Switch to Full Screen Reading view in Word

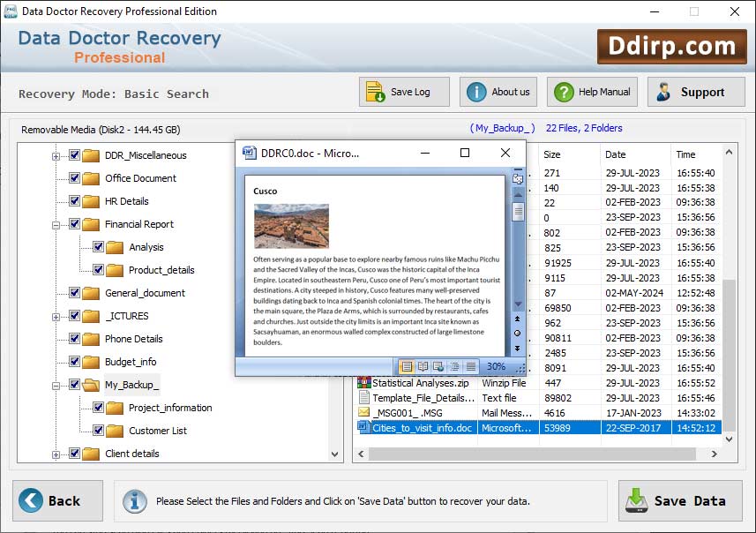(x=423, y=366)
